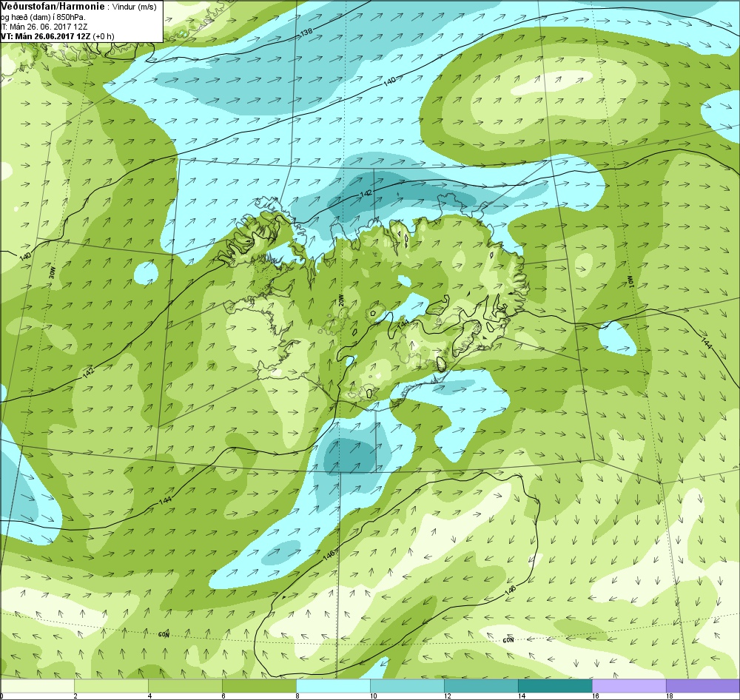
Task: Select the 4–6 m/s green legend swatch
Action: click(x=185, y=685)
